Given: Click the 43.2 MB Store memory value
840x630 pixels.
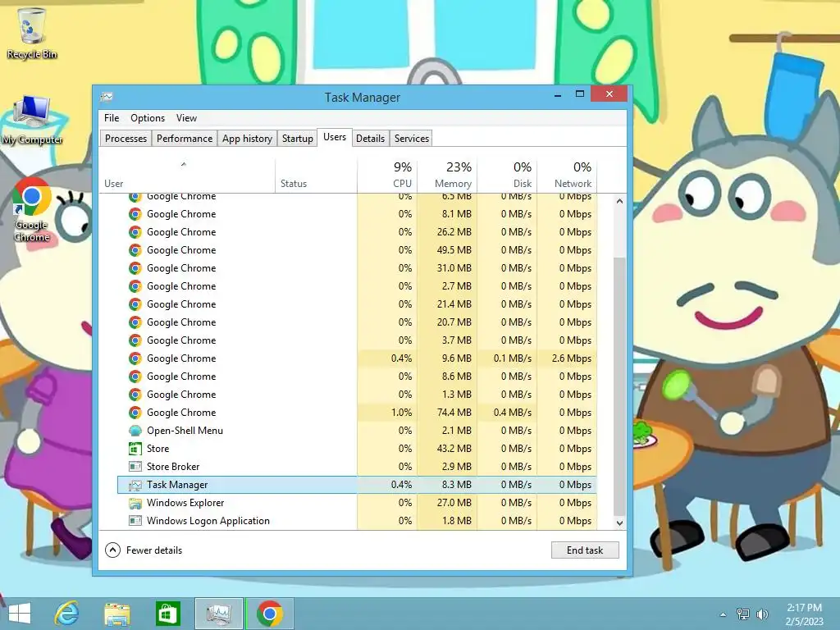Looking at the screenshot, I should click(x=454, y=449).
